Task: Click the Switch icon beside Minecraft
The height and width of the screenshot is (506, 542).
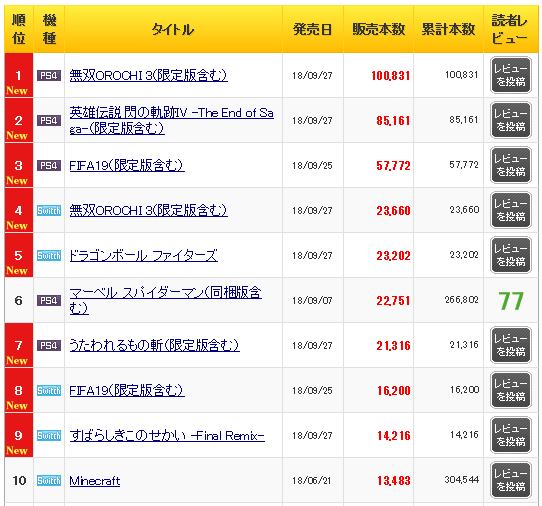Action: pyautogui.click(x=49, y=480)
